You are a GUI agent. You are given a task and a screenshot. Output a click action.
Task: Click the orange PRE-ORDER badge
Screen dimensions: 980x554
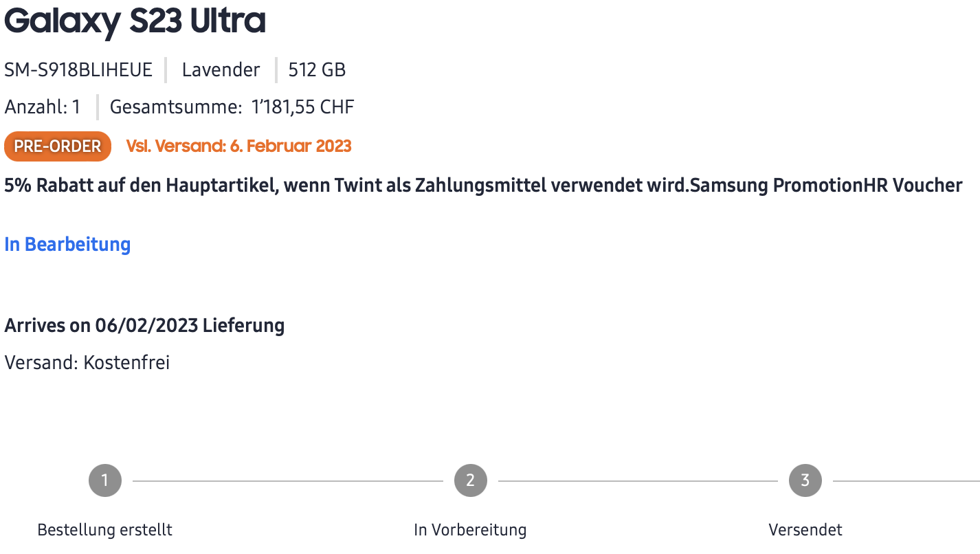(x=58, y=146)
